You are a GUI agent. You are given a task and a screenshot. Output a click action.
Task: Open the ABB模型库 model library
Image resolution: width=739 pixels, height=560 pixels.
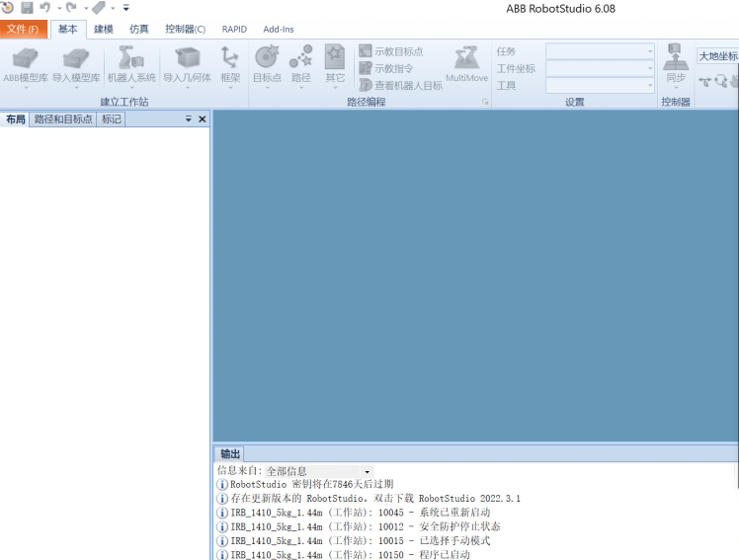(26, 66)
